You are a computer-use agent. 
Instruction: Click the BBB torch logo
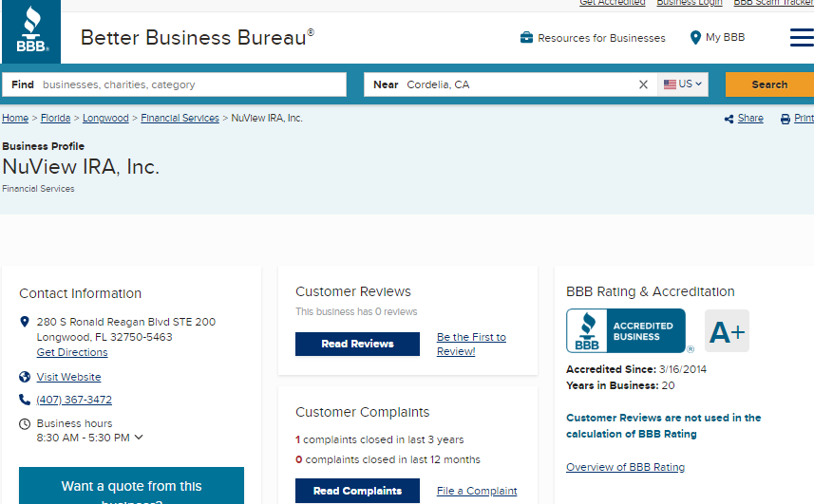tap(31, 31)
